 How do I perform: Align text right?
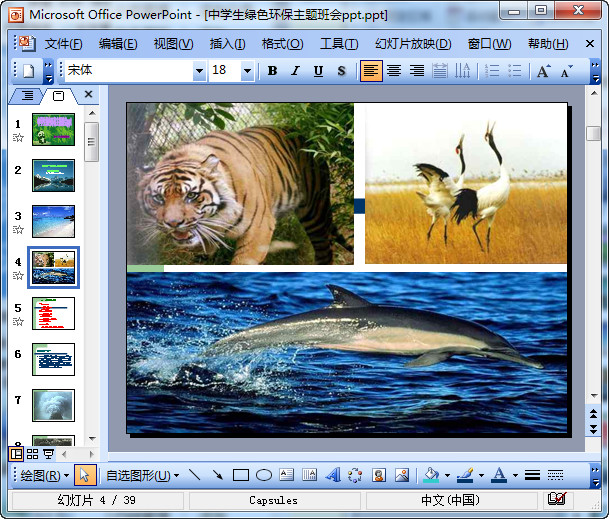pyautogui.click(x=417, y=71)
